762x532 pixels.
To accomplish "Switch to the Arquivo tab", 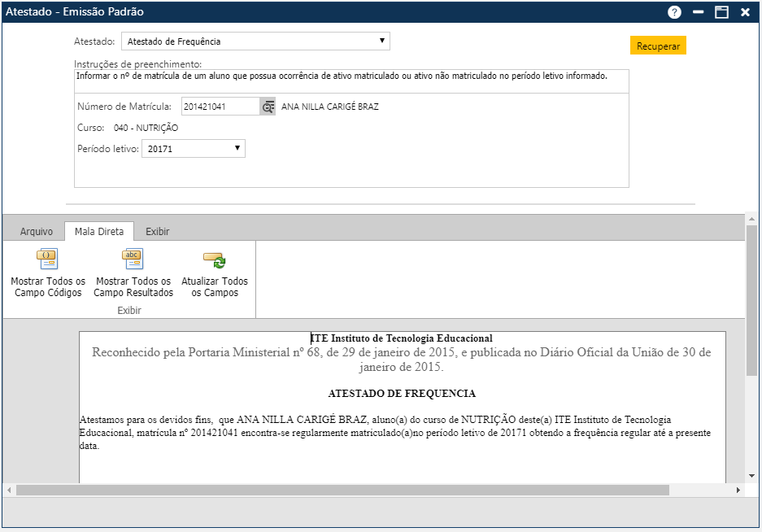I will (36, 231).
